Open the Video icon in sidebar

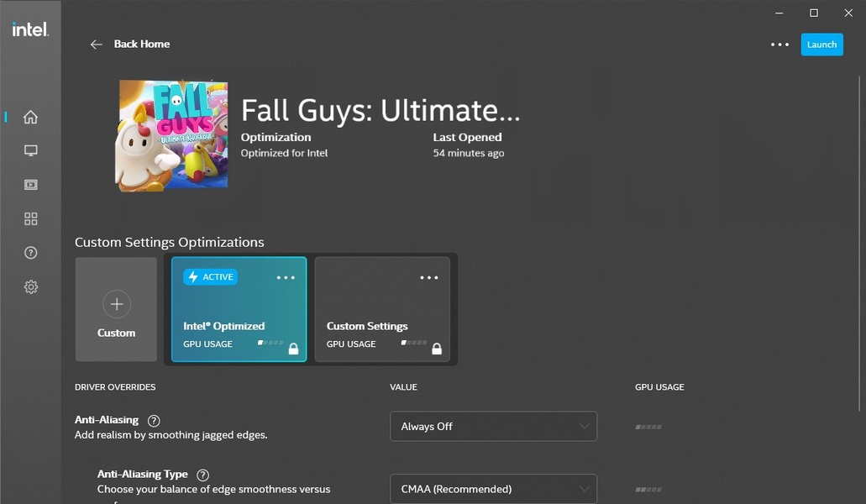[x=31, y=185]
